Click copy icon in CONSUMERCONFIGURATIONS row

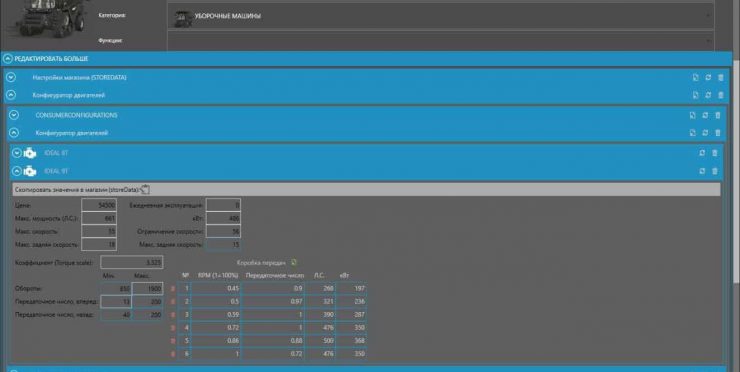[x=692, y=115]
